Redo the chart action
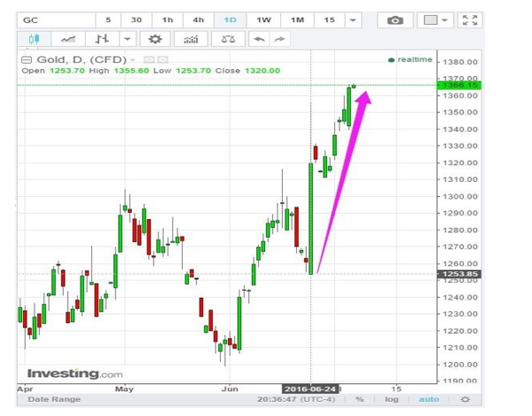This screenshot has height=416, width=532. point(280,40)
